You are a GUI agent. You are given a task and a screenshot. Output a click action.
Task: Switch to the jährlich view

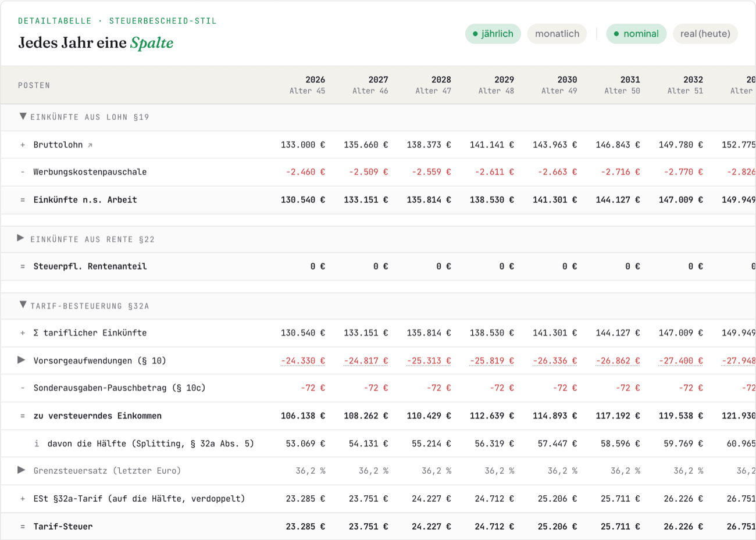(x=493, y=34)
